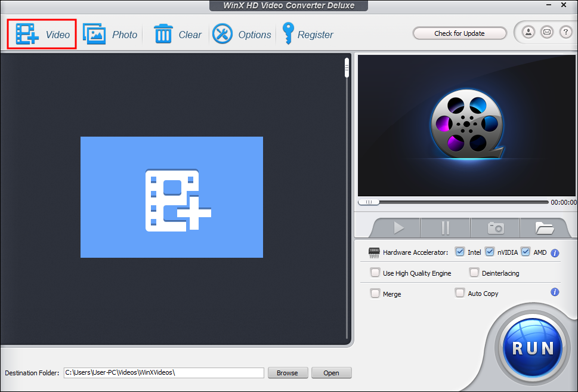This screenshot has height=392, width=578.
Task: Close the WinX converter window
Action: (564, 5)
